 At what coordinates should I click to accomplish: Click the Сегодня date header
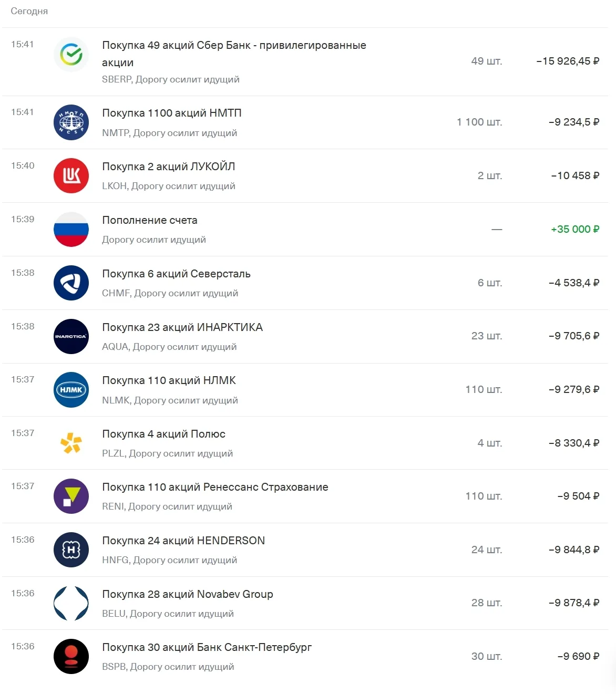pyautogui.click(x=29, y=12)
